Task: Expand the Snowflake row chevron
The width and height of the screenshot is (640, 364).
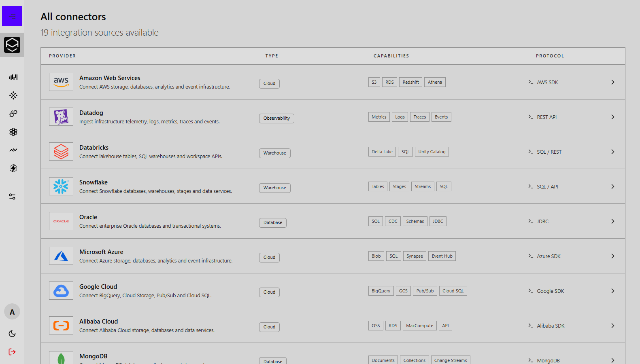Action: point(613,186)
